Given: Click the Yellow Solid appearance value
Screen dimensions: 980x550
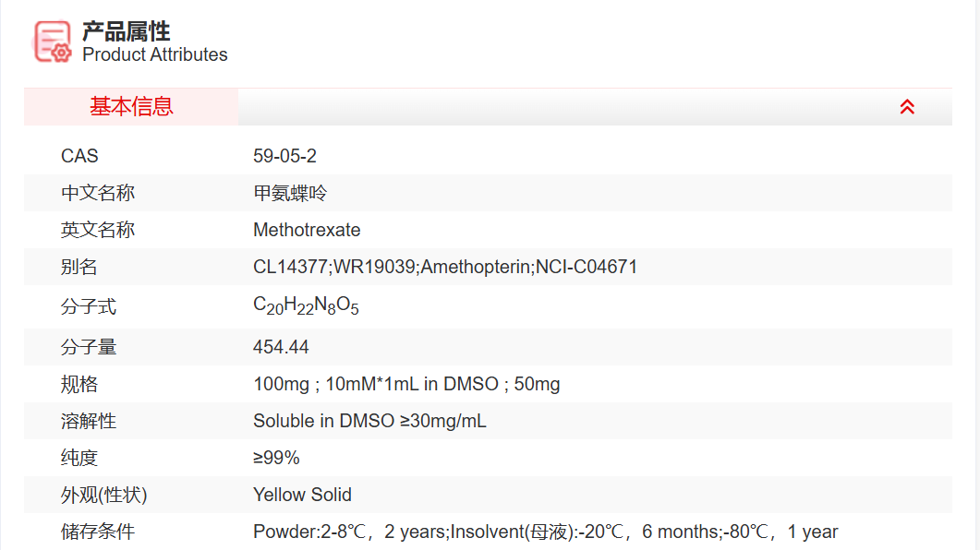Looking at the screenshot, I should tap(302, 495).
